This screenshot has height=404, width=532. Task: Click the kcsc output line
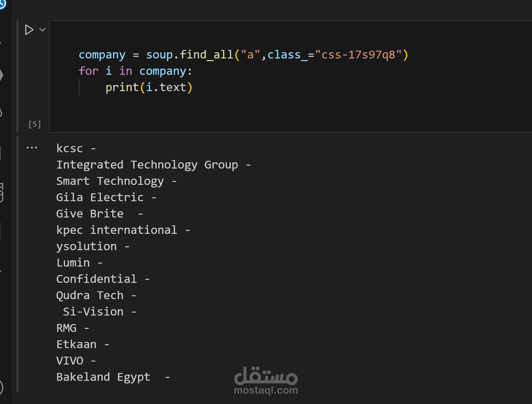[x=76, y=148]
